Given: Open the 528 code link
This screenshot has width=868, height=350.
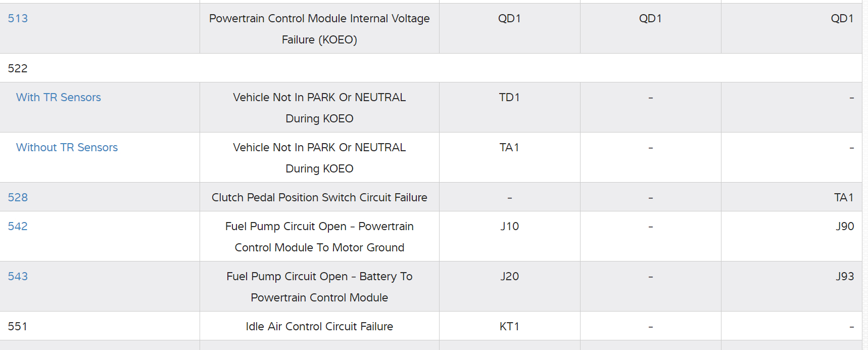Looking at the screenshot, I should tap(18, 198).
